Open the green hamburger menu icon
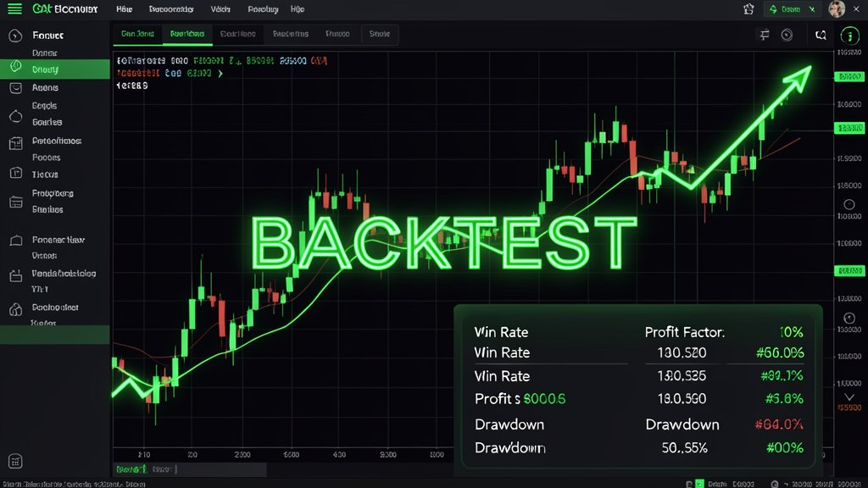Image resolution: width=868 pixels, height=488 pixels. (x=15, y=8)
